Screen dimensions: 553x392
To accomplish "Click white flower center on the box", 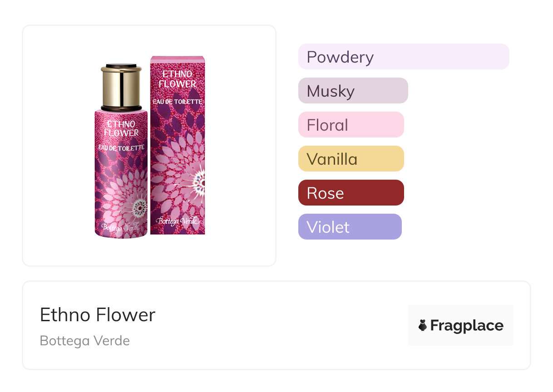I will click(198, 184).
